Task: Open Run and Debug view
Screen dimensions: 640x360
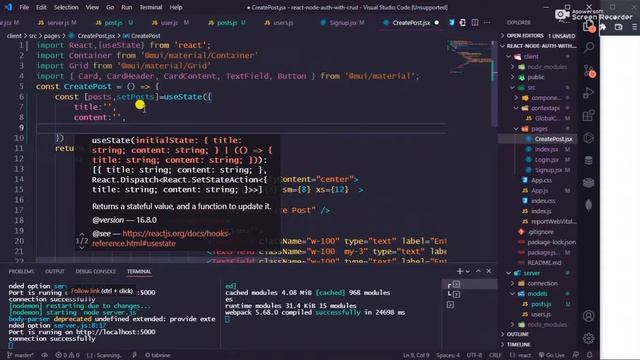Action: tap(589, 93)
